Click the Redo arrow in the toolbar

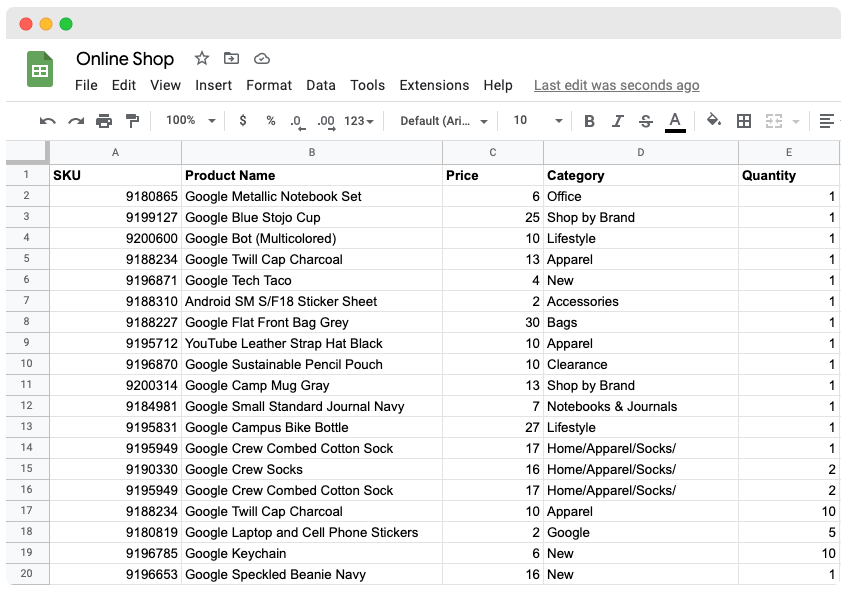(76, 121)
